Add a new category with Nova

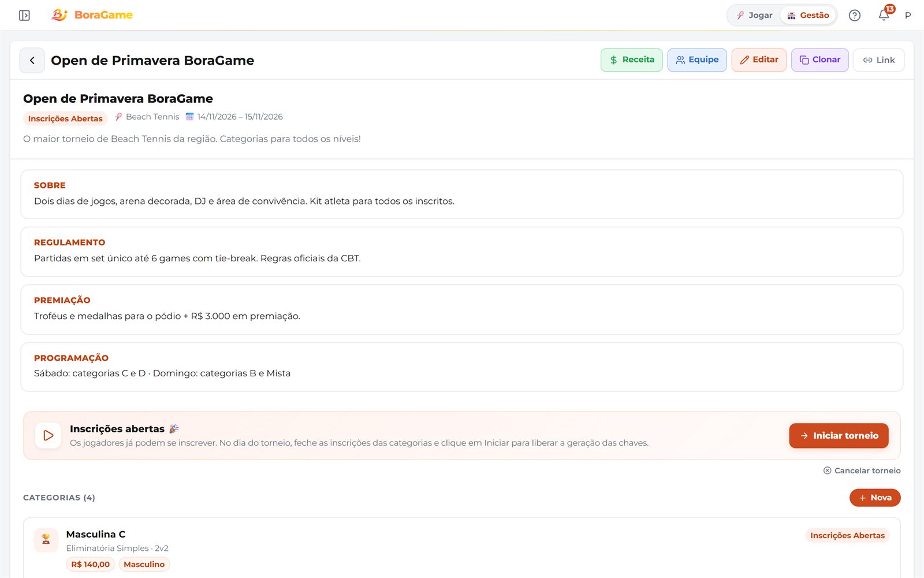pyautogui.click(x=875, y=498)
